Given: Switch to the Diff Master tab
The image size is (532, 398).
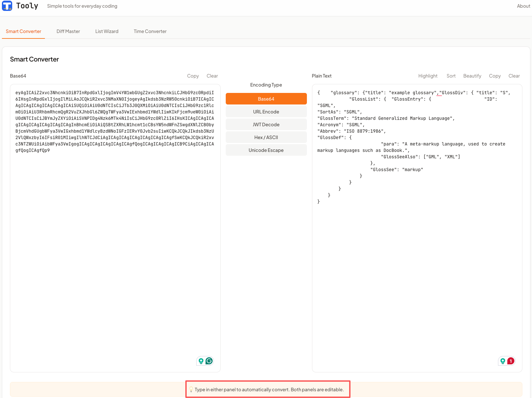Looking at the screenshot, I should click(x=68, y=31).
